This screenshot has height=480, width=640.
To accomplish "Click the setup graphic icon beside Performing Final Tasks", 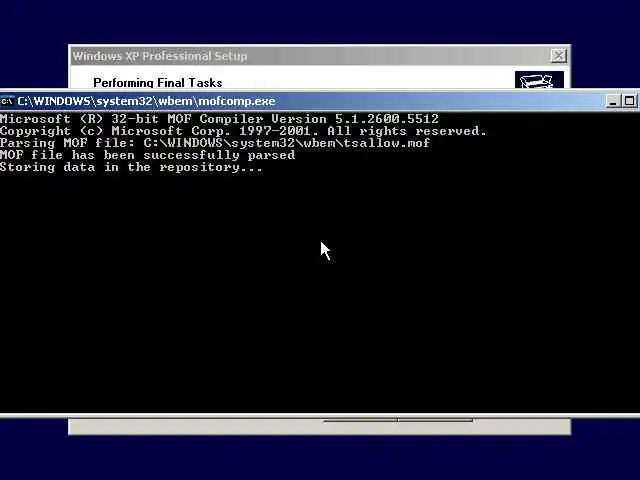I will (x=539, y=80).
